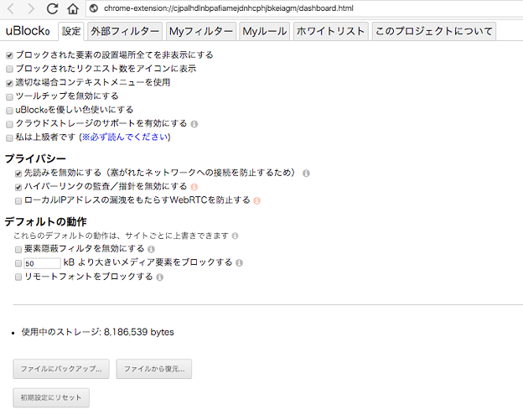
Task: Enable ツールチップを無効にする checkbox
Action: (x=9, y=96)
